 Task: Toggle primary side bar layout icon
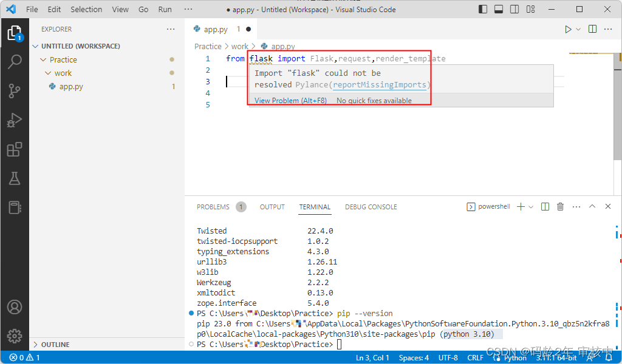483,9
